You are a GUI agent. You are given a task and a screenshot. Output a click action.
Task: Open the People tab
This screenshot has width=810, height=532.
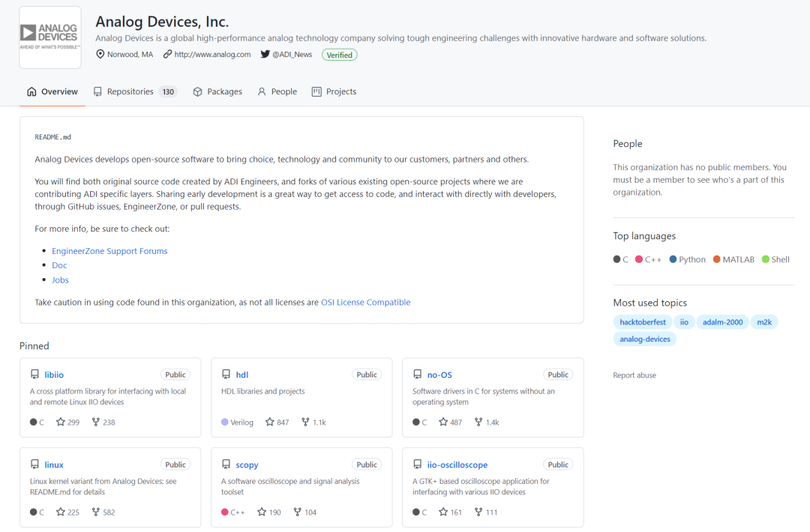coord(277,91)
